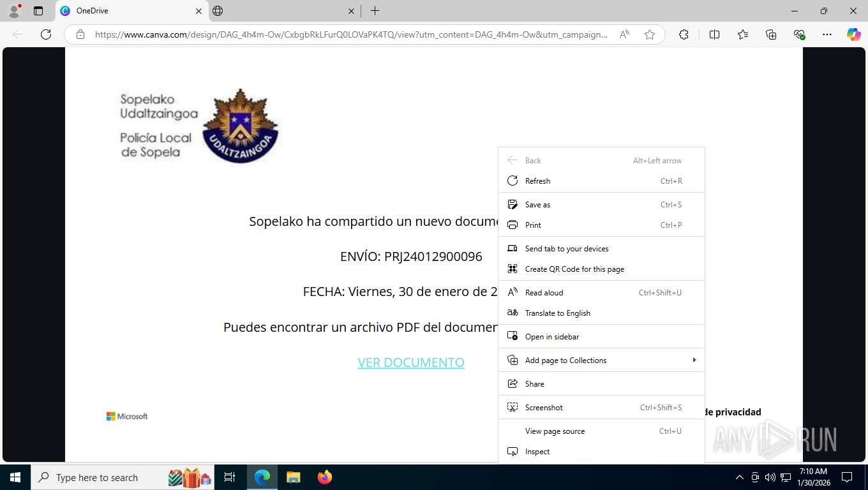868x490 pixels.
Task: Select Send tab to your devices
Action: click(601, 248)
